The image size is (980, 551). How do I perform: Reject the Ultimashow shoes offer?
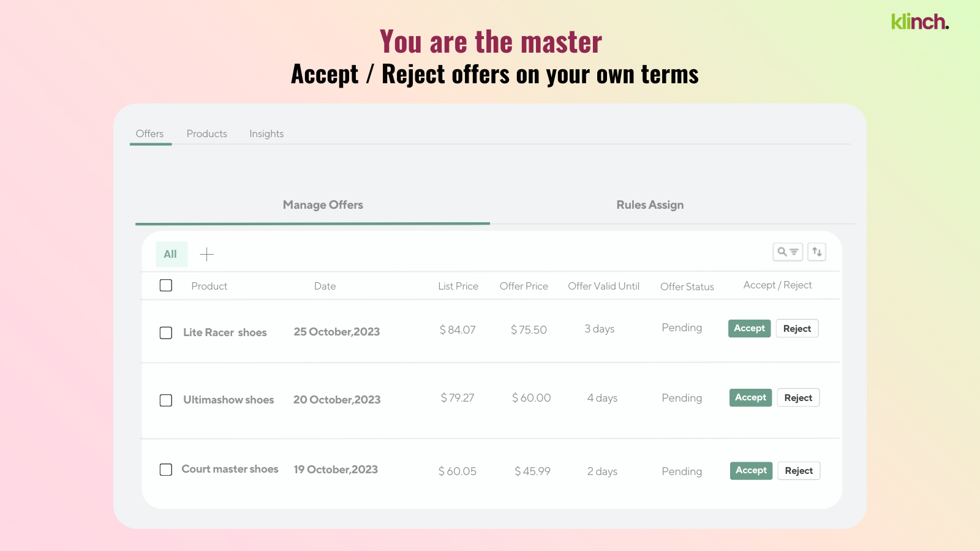pos(798,398)
